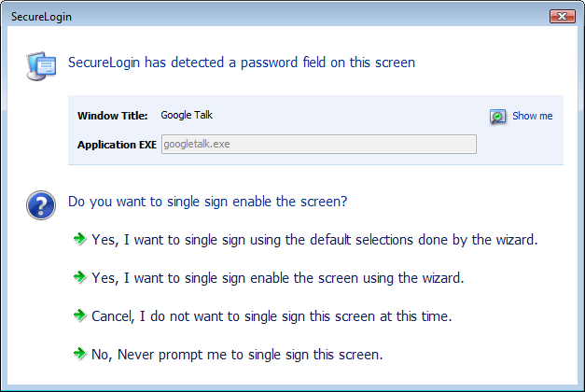Click the Application EXE text field
This screenshot has height=392, width=585.
coord(318,145)
